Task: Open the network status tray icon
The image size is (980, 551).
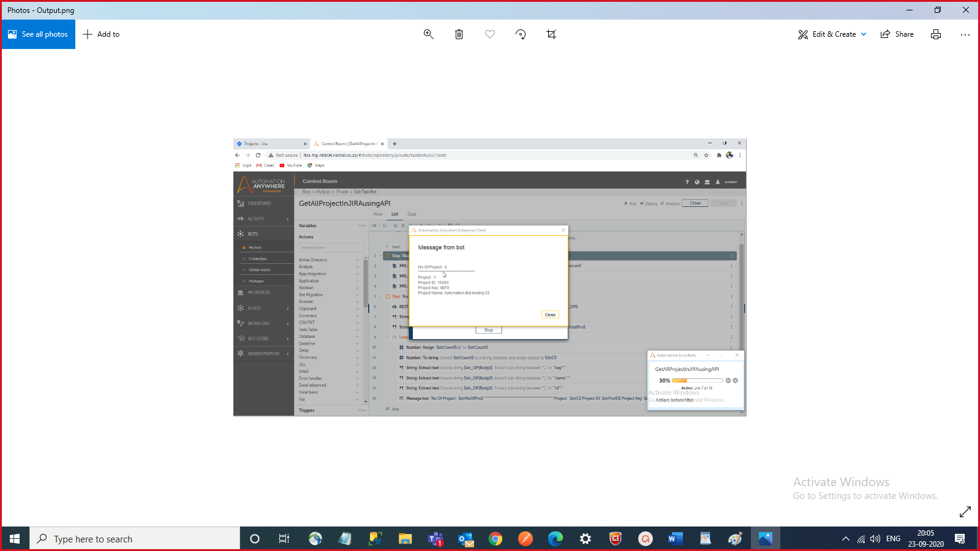Action: 861,539
